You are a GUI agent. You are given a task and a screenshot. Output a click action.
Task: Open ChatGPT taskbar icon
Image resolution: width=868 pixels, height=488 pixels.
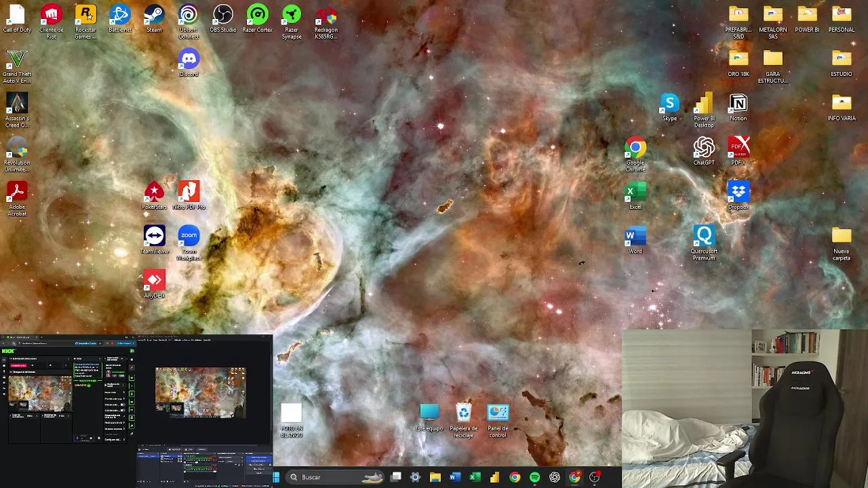click(555, 477)
